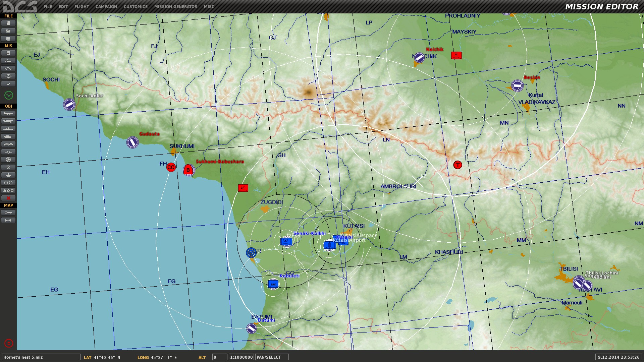Viewport: 644px width, 362px height.
Task: Select the static object bridge icon
Action: pos(8,144)
